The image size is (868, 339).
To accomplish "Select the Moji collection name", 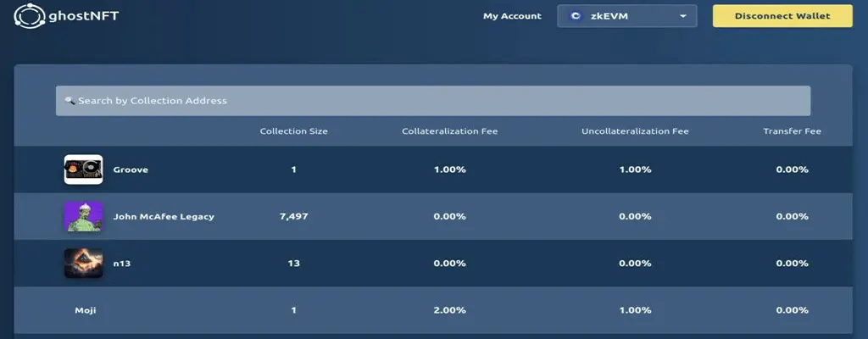I will [86, 311].
